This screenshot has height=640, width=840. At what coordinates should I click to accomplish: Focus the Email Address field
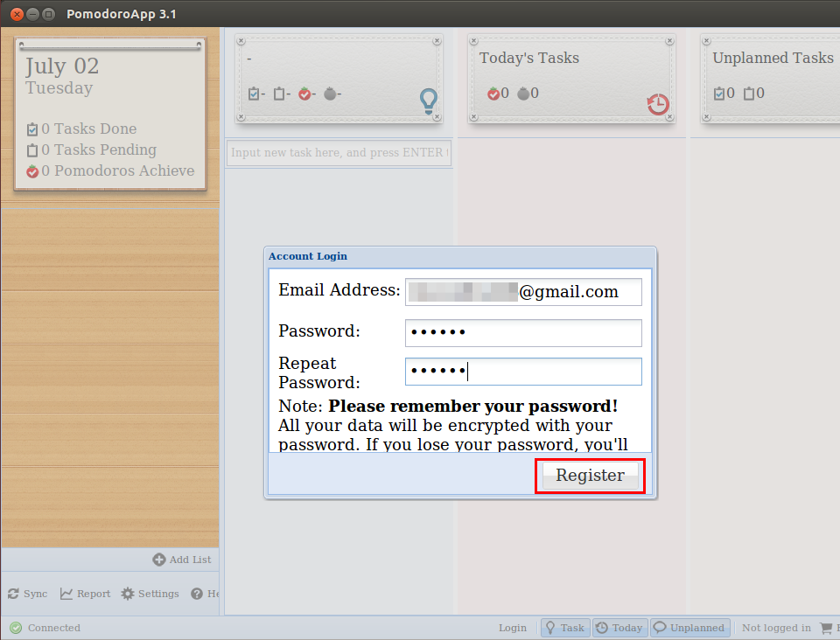pyautogui.click(x=523, y=292)
